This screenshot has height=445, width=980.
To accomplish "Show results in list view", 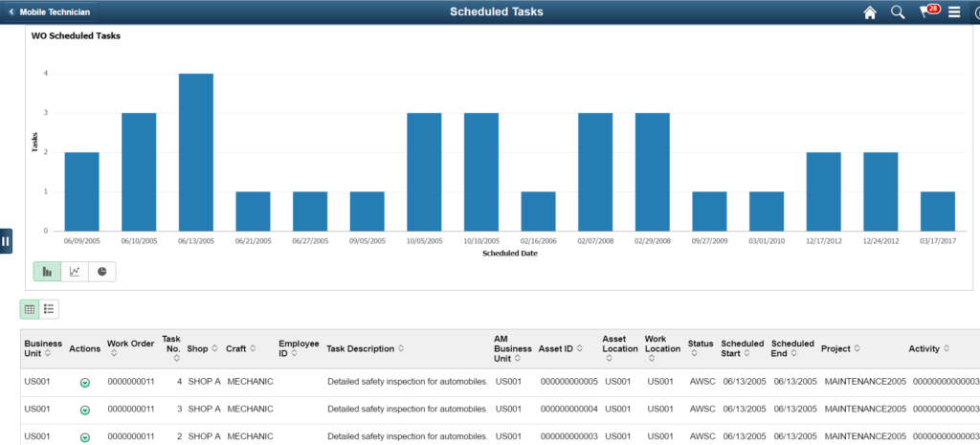I will coord(49,309).
